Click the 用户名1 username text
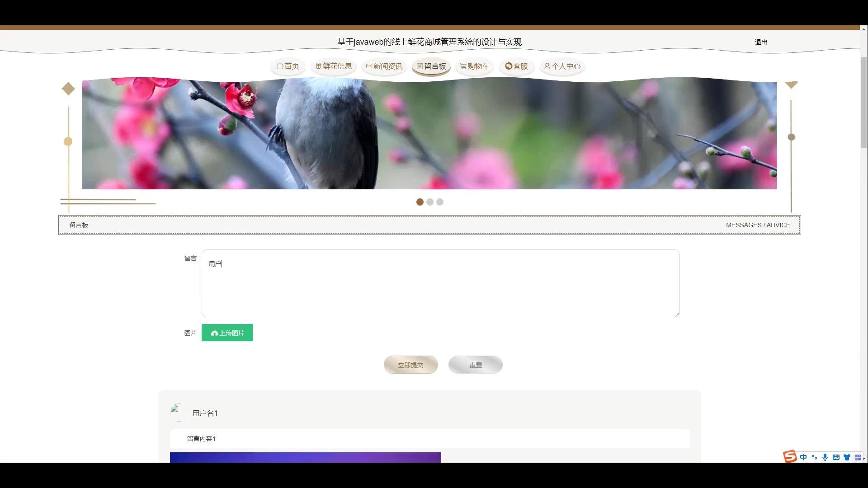Screen dimensions: 868x488 205,413
